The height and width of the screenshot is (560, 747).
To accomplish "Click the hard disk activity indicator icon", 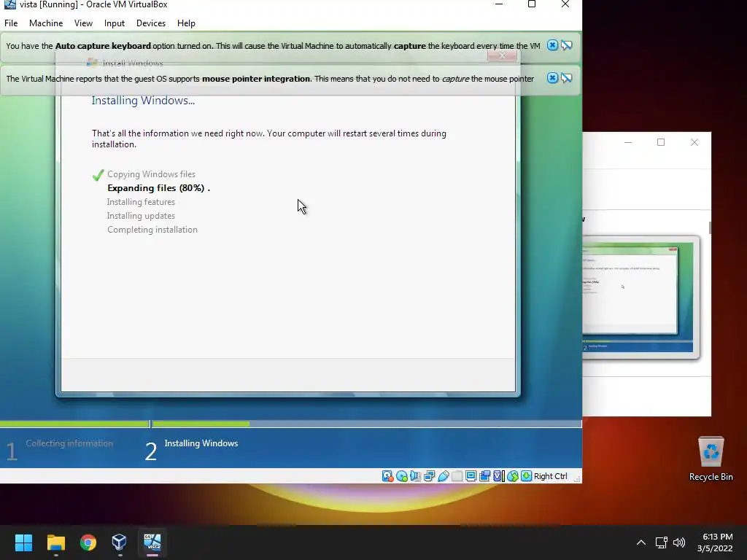I will (387, 476).
